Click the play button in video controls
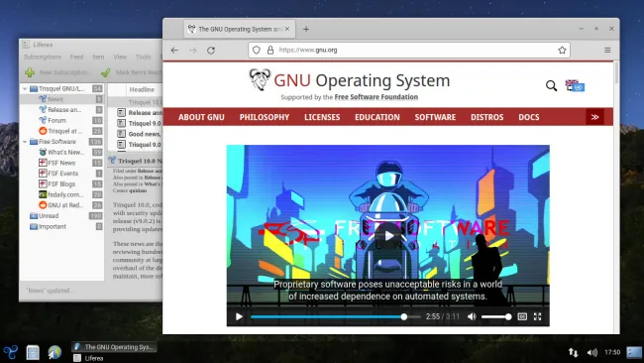This screenshot has width=644, height=363. tap(239, 316)
